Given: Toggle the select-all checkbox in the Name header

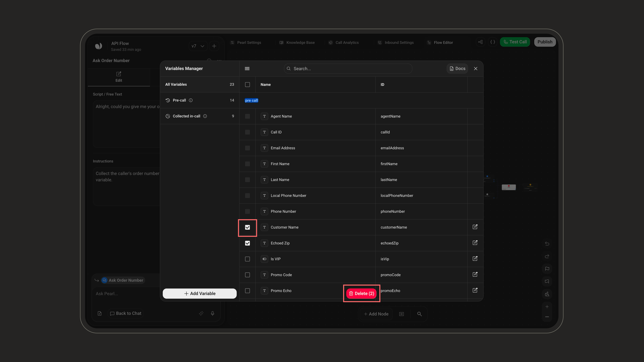Looking at the screenshot, I should coord(248,84).
